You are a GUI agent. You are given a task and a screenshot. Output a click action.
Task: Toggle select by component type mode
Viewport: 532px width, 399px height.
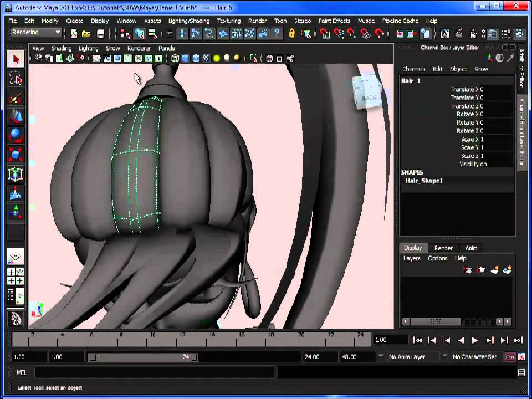pos(153,34)
